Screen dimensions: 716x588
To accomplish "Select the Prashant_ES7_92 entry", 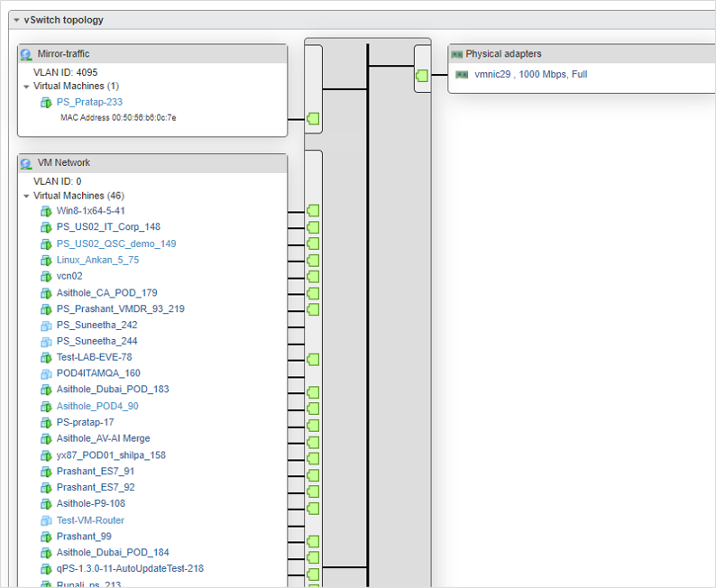I will point(96,488).
